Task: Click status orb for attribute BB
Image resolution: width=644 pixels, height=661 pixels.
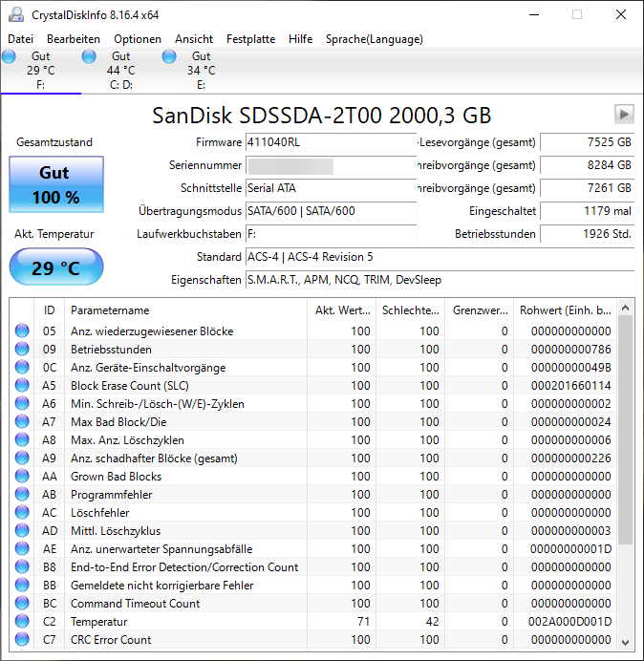Action: point(22,585)
